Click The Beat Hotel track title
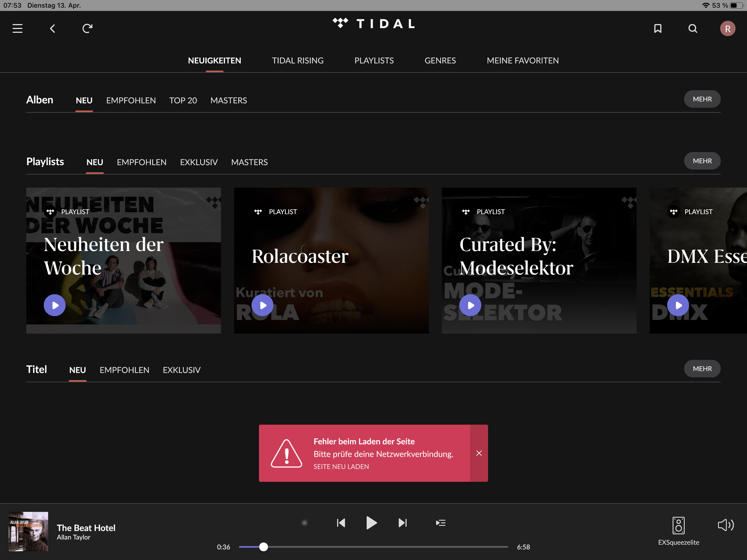Screen dimensions: 747x560 coord(86,527)
